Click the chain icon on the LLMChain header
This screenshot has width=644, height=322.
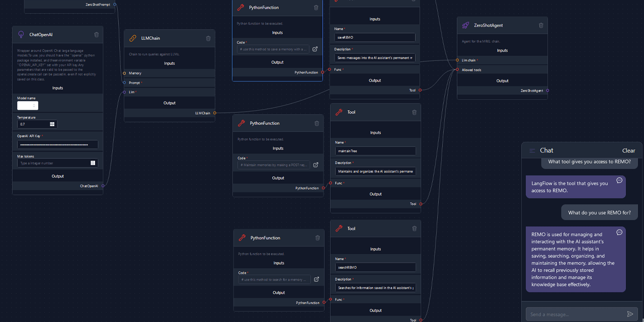(132, 38)
